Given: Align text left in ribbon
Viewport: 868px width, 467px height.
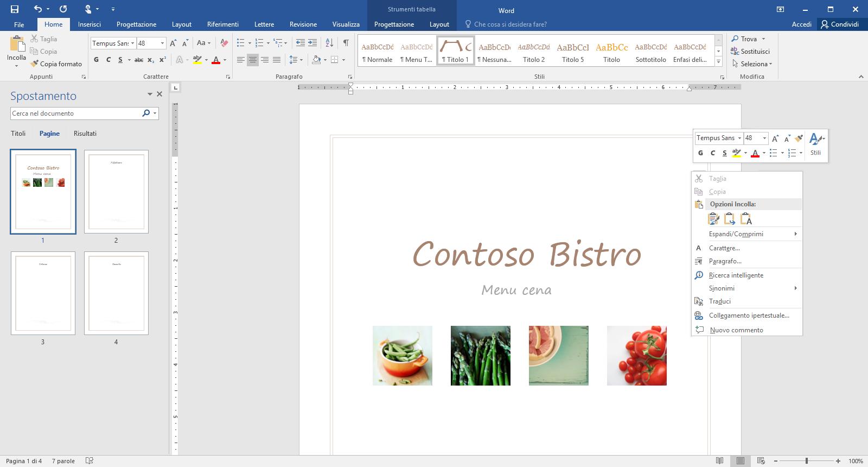Looking at the screenshot, I should [x=241, y=60].
